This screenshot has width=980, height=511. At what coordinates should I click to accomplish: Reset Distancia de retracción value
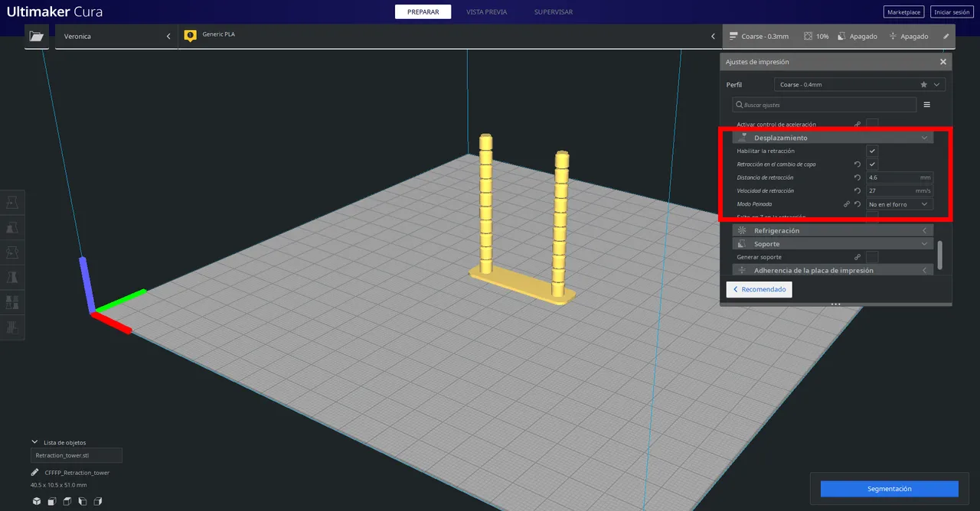[857, 177]
